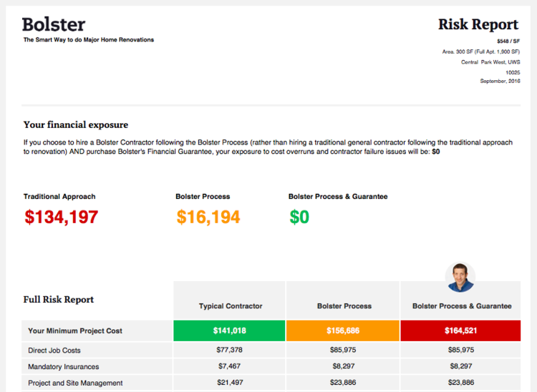Click the red $164,521 cell
Image resolution: width=537 pixels, height=392 pixels.
pos(460,330)
